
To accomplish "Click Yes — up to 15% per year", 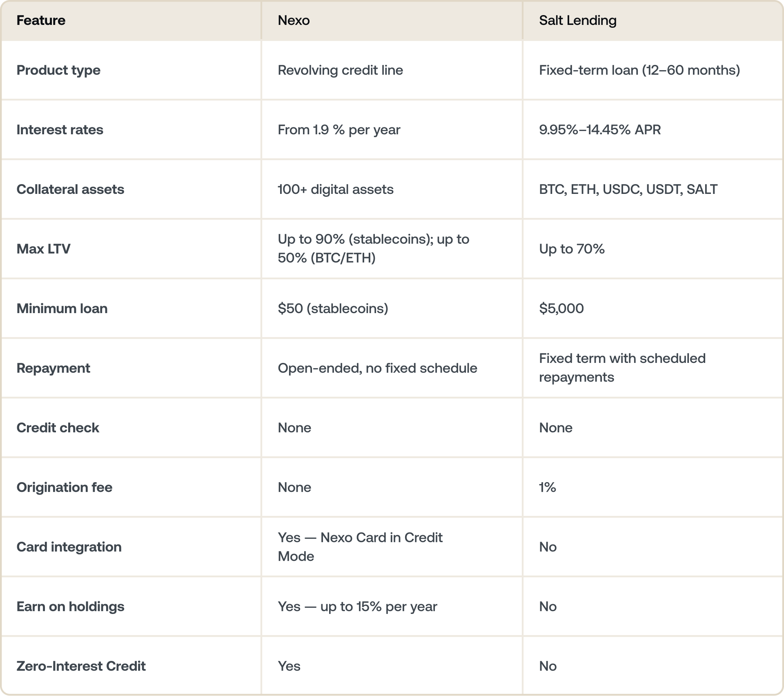I will pyautogui.click(x=357, y=607).
